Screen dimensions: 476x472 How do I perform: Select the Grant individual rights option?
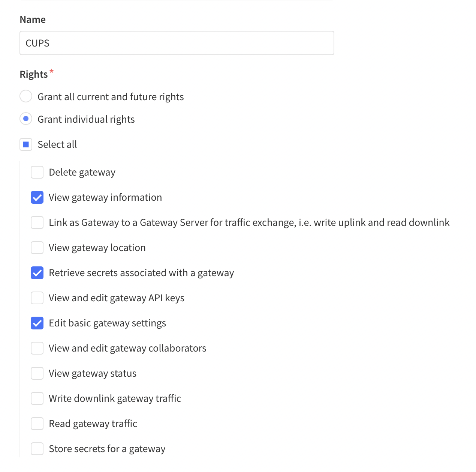(25, 119)
